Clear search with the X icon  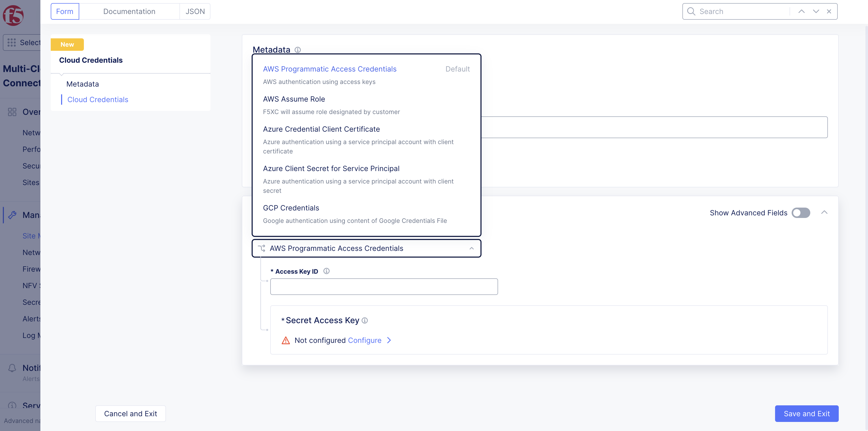[x=829, y=11]
